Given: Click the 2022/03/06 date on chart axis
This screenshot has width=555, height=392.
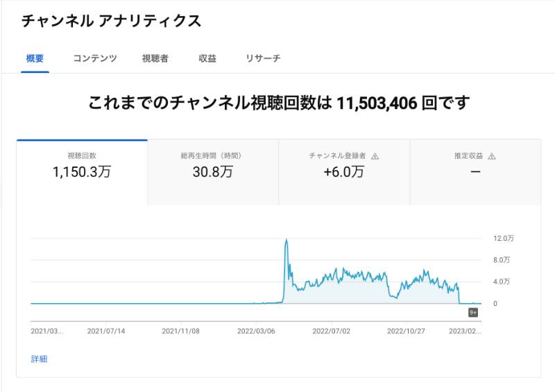Looking at the screenshot, I should pos(256,331).
